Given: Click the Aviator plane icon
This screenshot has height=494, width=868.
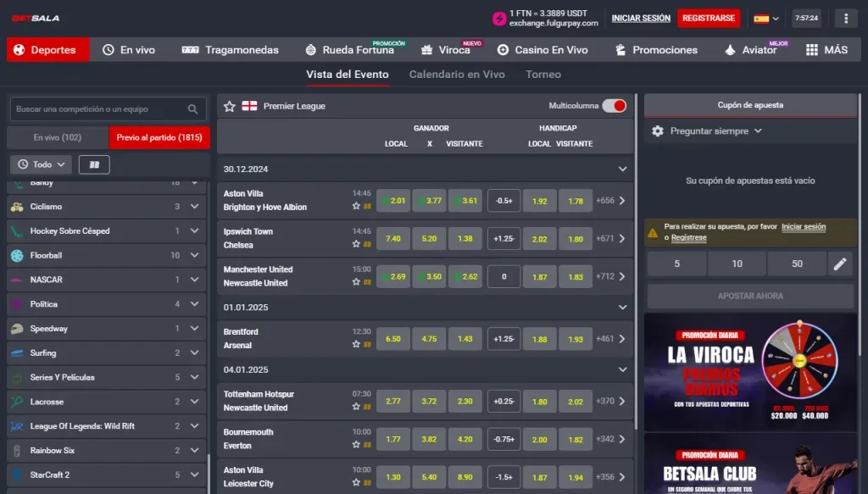Looking at the screenshot, I should 730,50.
